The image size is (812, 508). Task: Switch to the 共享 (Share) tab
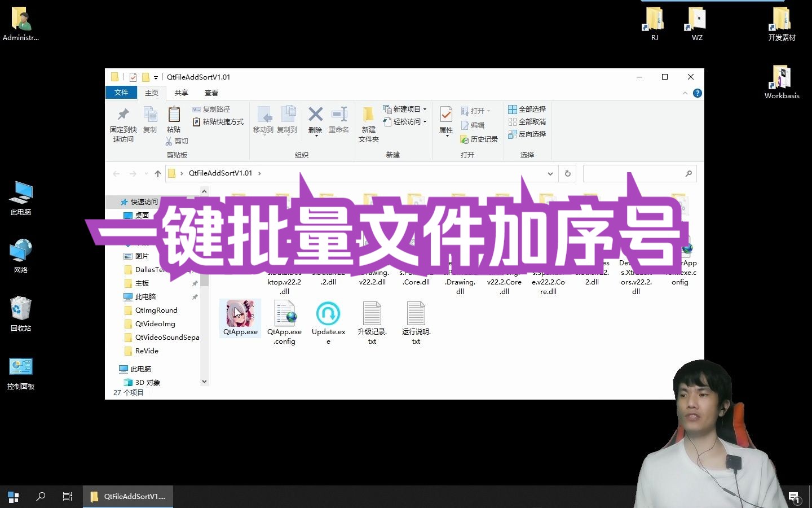tap(181, 93)
